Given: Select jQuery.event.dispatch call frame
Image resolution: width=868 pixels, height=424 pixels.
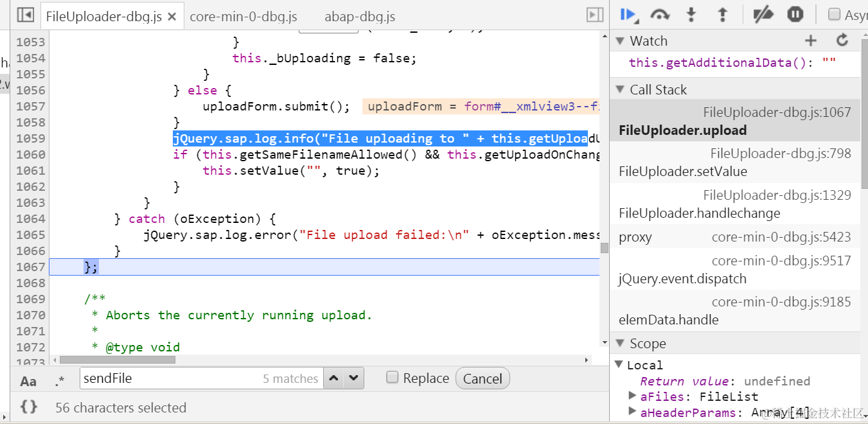Looking at the screenshot, I should 735,270.
